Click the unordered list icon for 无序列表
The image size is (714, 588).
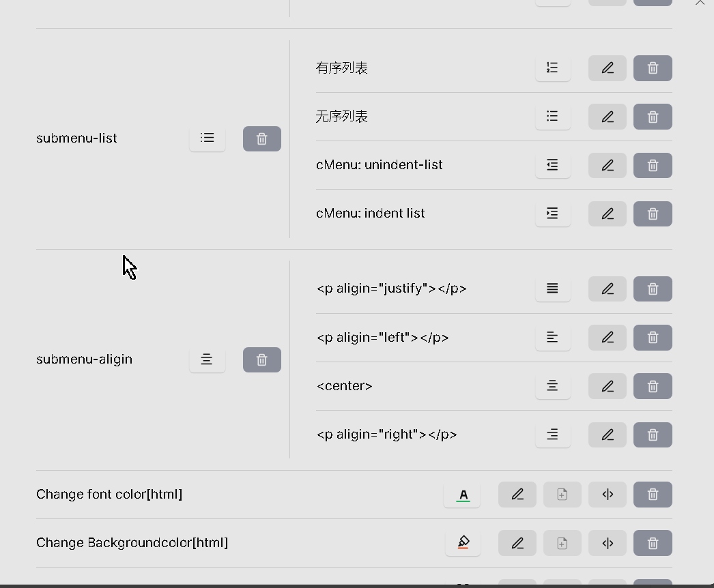[x=552, y=117]
